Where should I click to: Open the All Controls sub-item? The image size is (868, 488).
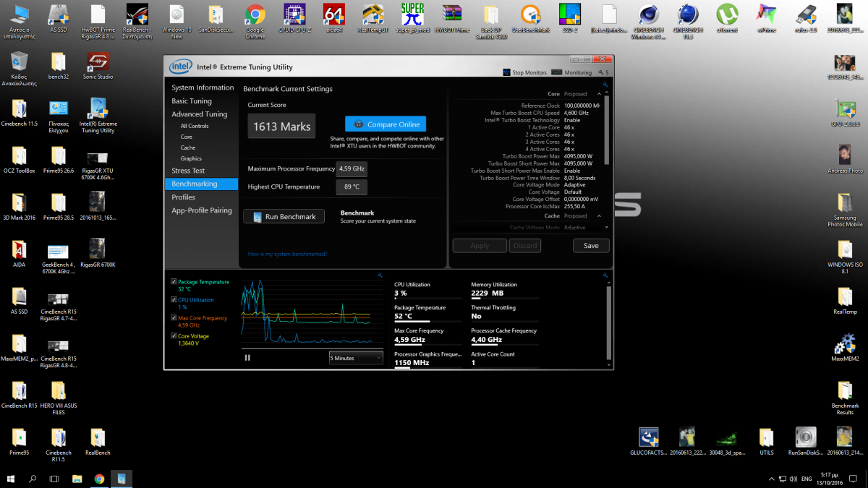click(195, 126)
